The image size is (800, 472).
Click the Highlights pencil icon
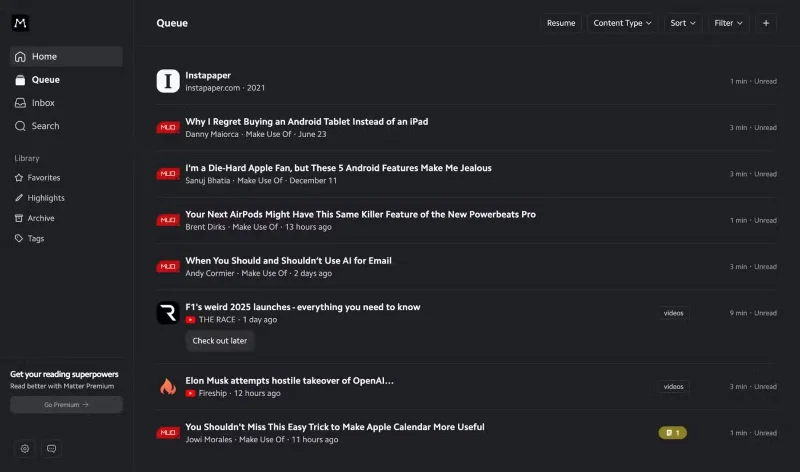19,198
